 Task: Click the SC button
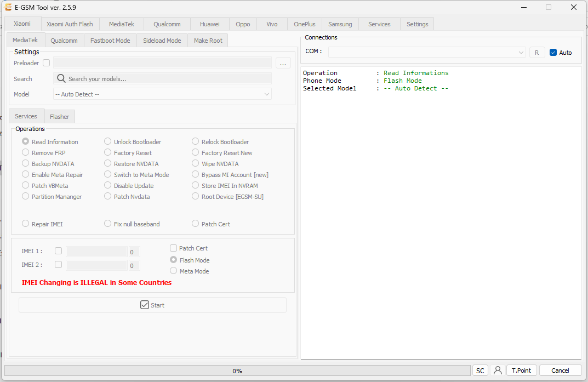480,370
